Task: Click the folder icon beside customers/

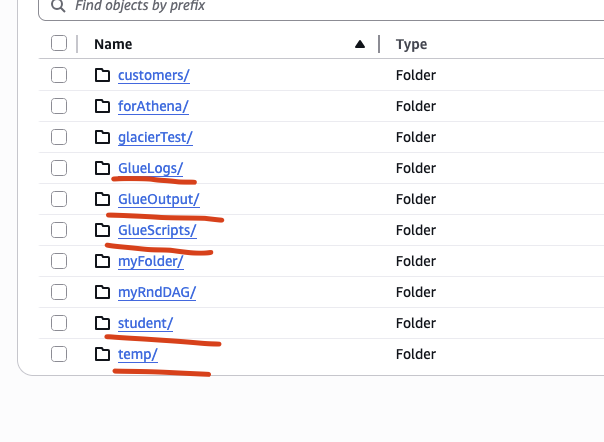Action: click(102, 75)
